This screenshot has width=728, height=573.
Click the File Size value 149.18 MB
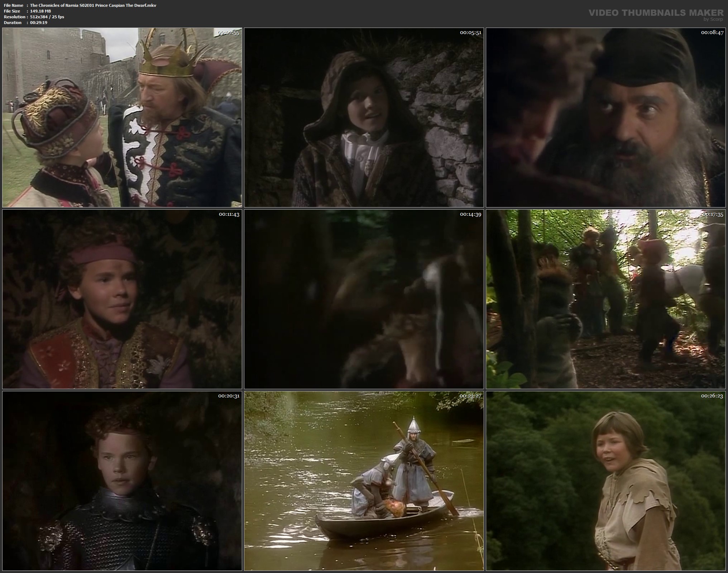(x=40, y=11)
